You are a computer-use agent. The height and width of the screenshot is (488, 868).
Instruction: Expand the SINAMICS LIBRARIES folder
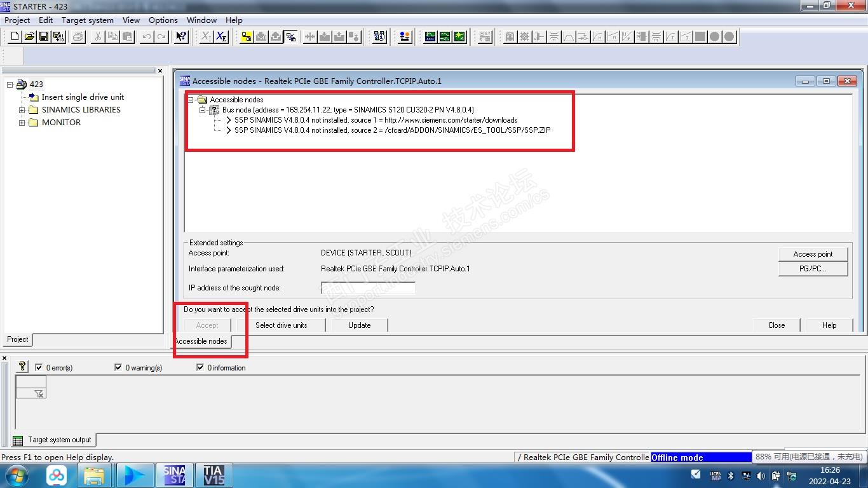22,110
